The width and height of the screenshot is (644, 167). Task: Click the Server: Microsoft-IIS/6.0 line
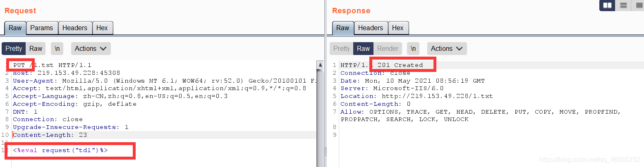(x=392, y=88)
